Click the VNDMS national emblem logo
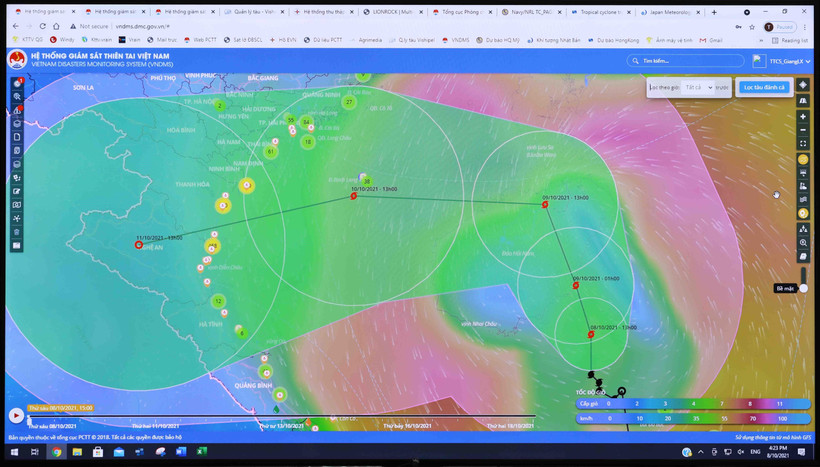 [17, 59]
